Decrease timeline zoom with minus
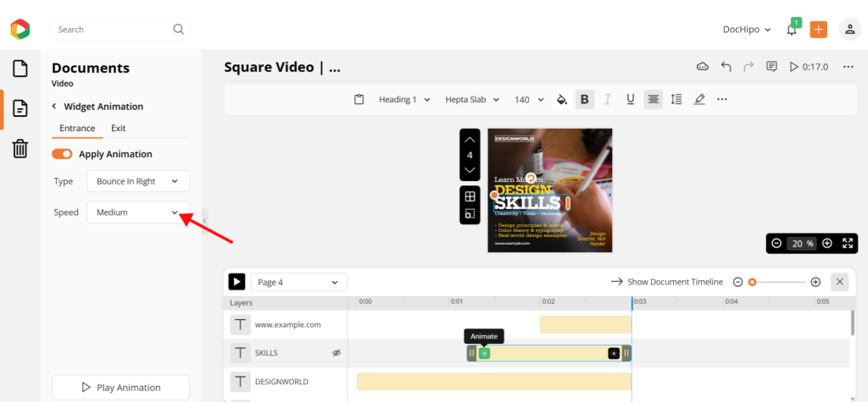This screenshot has height=403, width=868. tap(737, 282)
